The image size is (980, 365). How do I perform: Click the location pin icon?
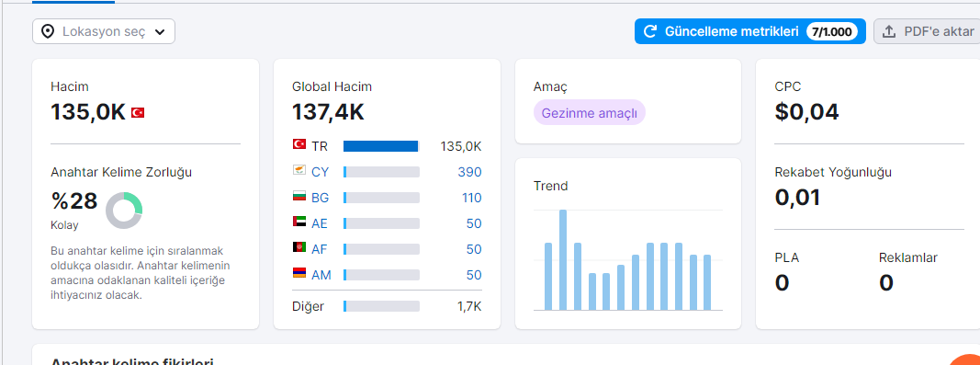48,31
